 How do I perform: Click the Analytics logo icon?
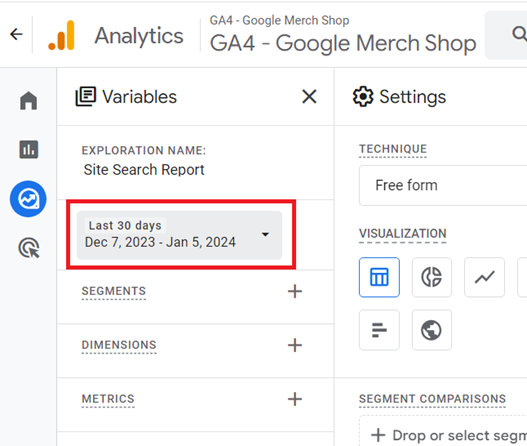(62, 35)
